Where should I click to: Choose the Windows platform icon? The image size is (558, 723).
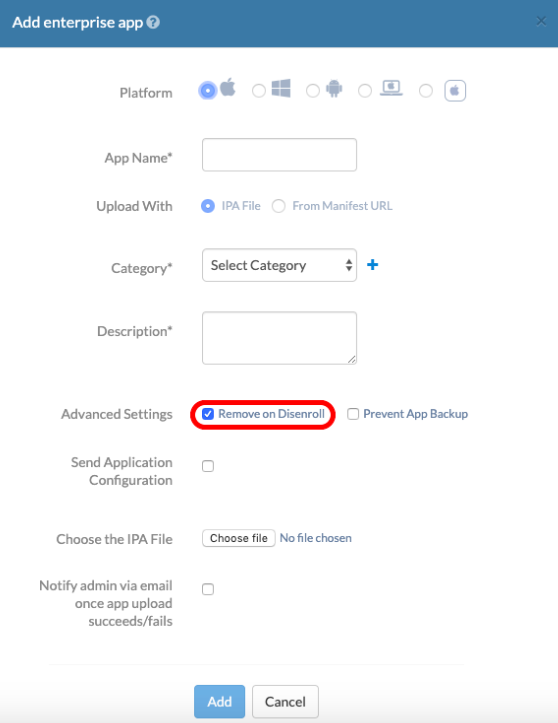pos(281,88)
